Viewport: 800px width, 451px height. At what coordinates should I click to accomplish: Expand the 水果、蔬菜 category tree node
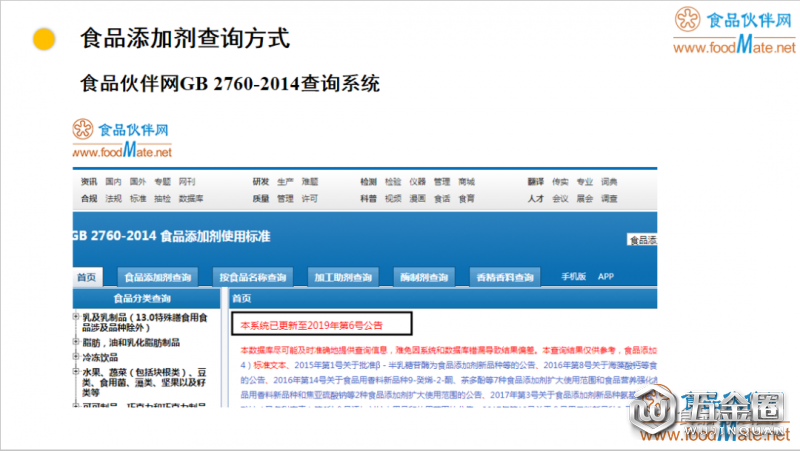click(76, 372)
